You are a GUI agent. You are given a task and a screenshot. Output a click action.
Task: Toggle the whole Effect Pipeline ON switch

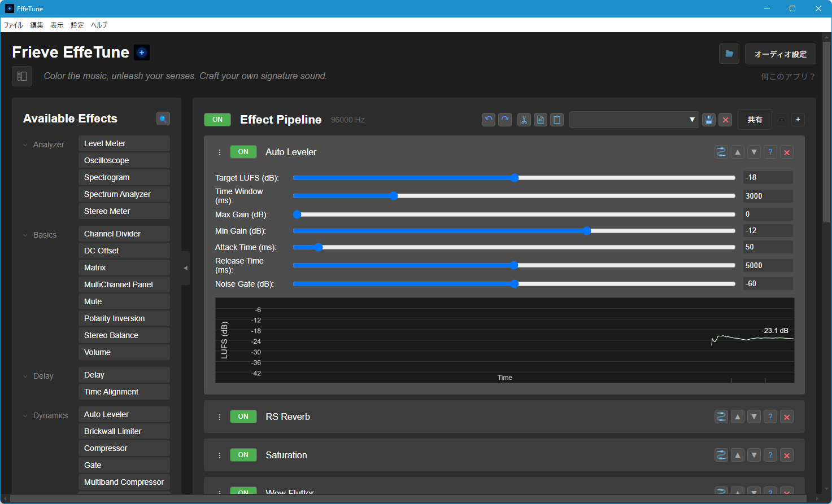tap(217, 120)
